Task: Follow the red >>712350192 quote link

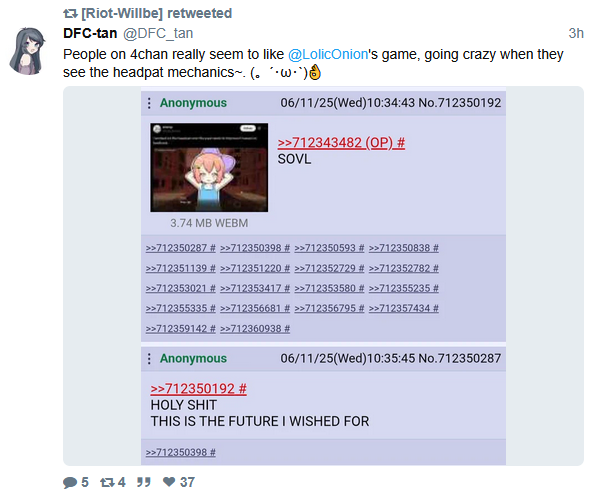Action: (199, 389)
